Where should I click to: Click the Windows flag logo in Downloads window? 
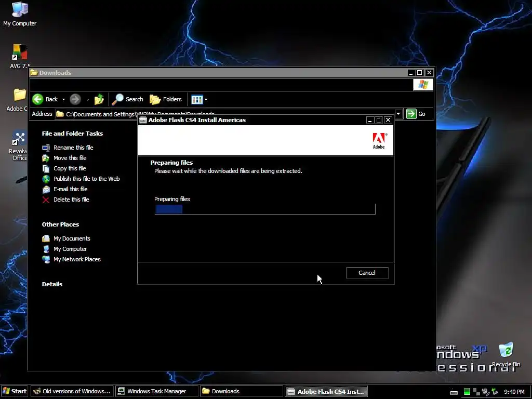[423, 84]
